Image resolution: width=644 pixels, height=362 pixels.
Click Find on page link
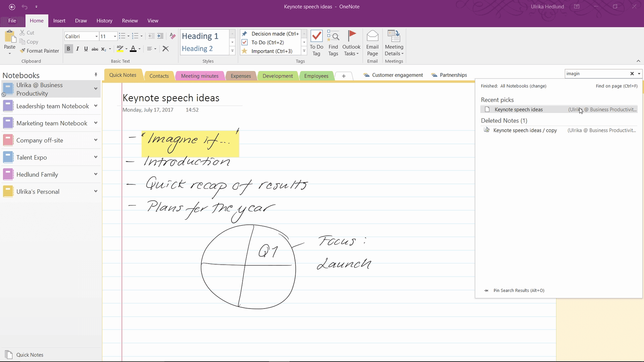(x=616, y=86)
